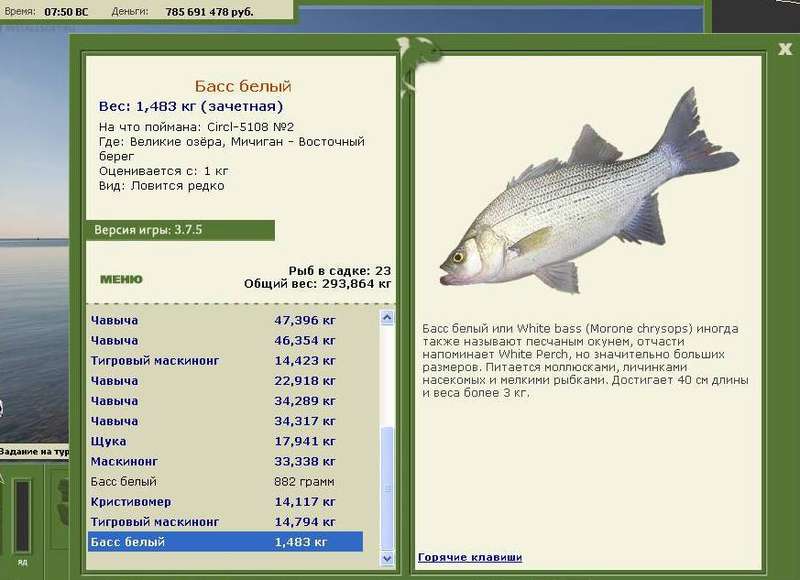
Task: Click the fish list scroll-down arrow
Action: [x=387, y=559]
